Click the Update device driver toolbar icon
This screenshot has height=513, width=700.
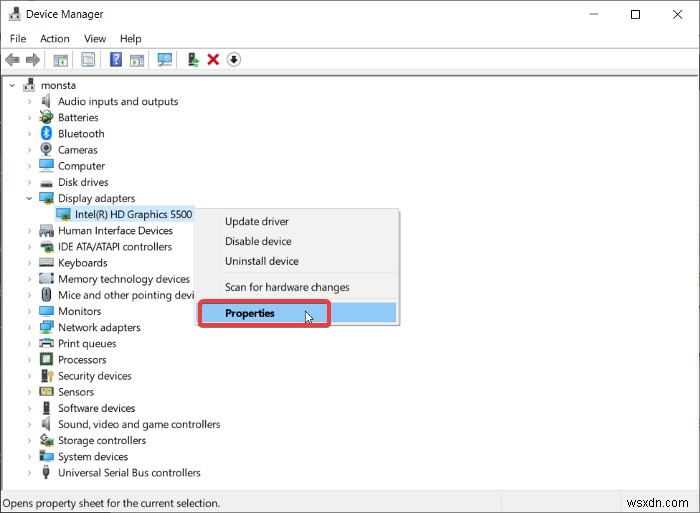pyautogui.click(x=193, y=59)
